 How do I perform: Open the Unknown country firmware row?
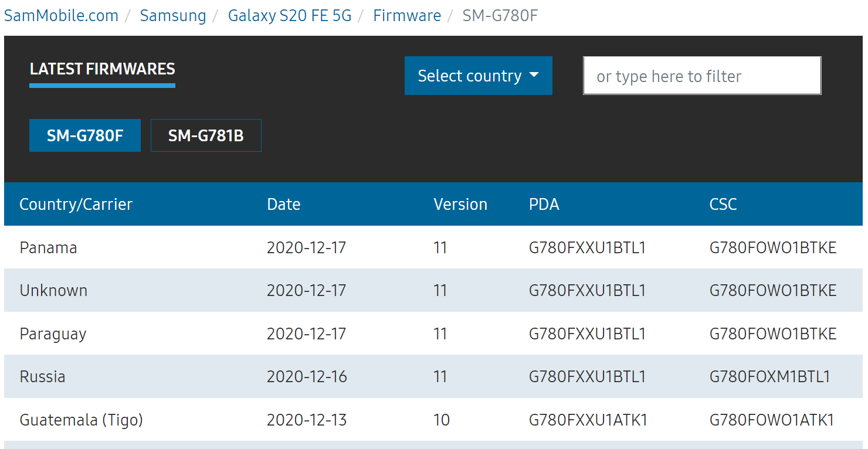coord(433,290)
